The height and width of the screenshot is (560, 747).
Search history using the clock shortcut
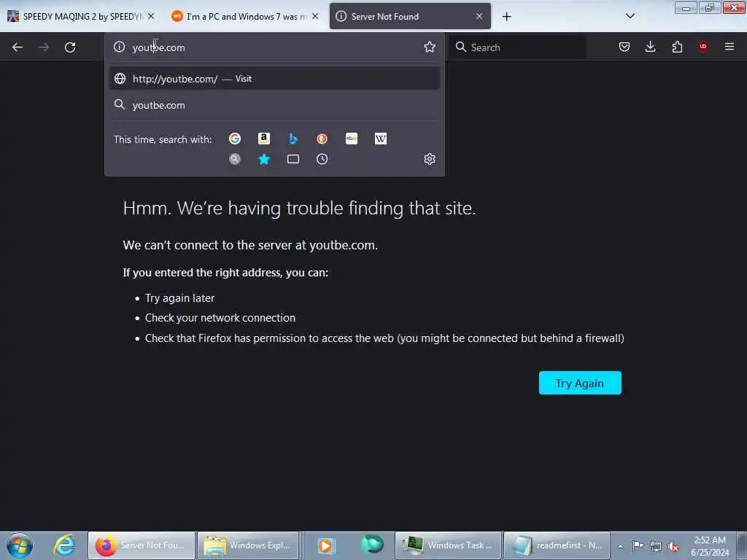(322, 159)
